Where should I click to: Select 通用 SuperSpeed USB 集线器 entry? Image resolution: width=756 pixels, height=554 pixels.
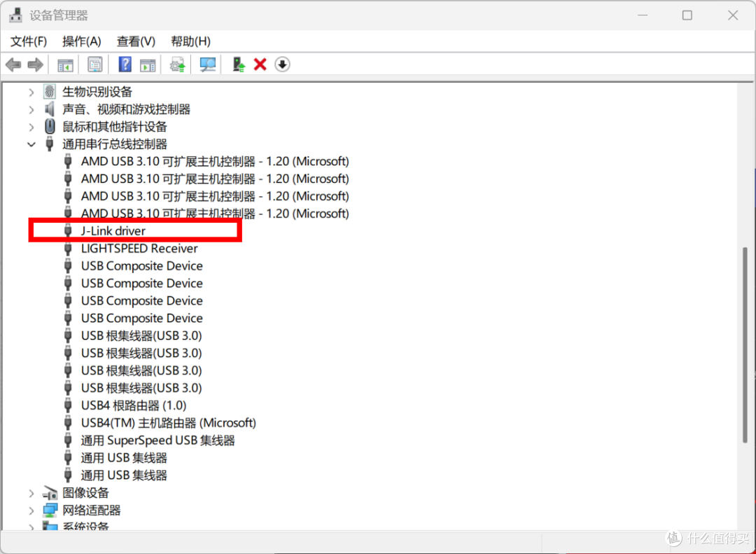(x=157, y=440)
